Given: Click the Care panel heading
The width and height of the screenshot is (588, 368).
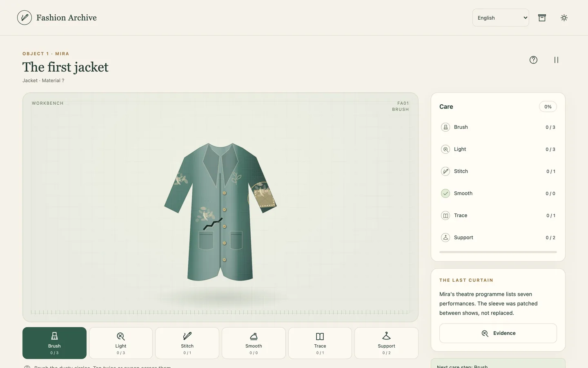Looking at the screenshot, I should point(446,107).
